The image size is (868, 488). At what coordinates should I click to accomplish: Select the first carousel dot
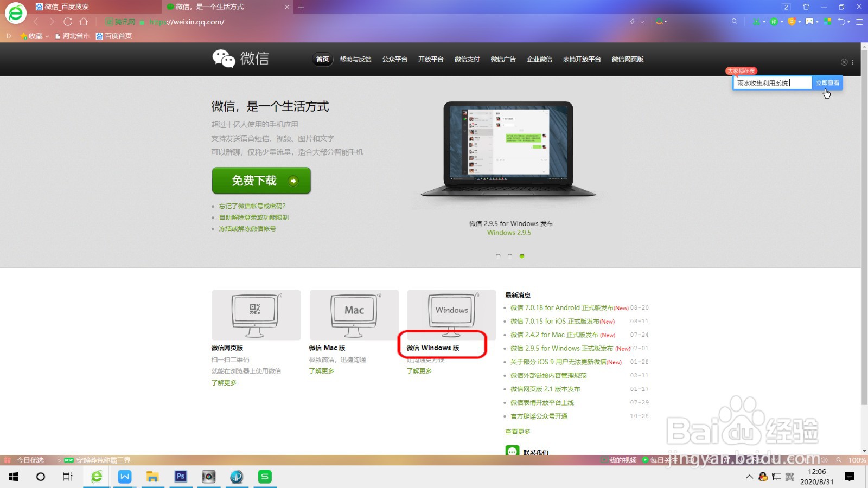click(498, 256)
